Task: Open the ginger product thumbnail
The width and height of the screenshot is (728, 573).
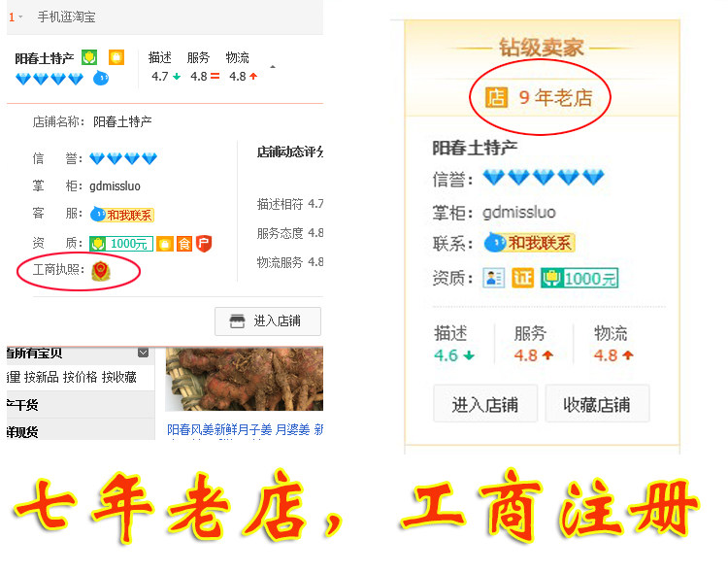Action: click(x=245, y=379)
